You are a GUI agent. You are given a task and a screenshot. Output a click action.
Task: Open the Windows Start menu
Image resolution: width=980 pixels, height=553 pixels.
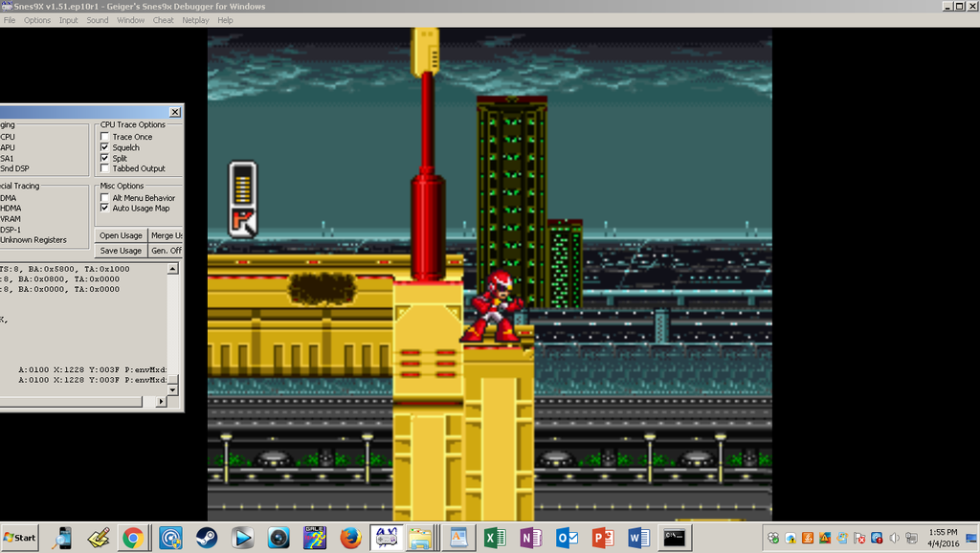click(20, 538)
